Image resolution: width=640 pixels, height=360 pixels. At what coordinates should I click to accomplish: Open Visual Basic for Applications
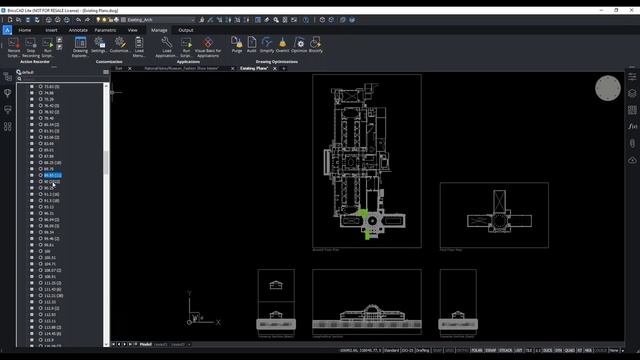(208, 47)
